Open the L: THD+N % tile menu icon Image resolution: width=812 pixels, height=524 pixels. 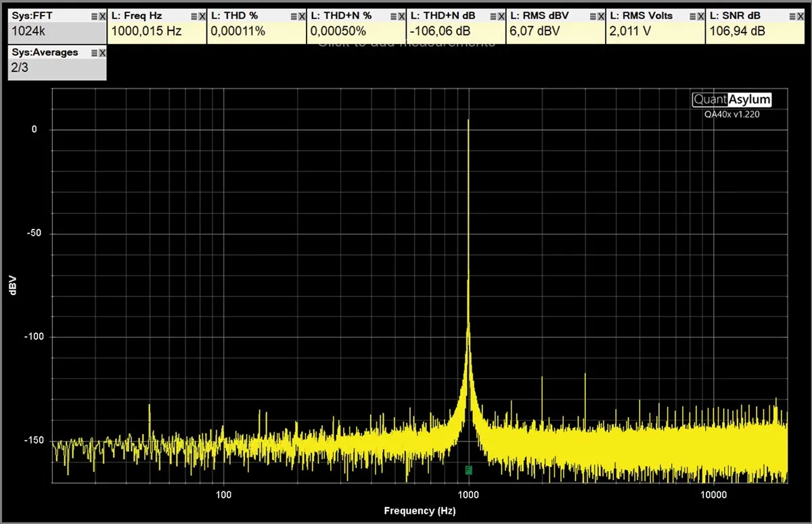[393, 16]
